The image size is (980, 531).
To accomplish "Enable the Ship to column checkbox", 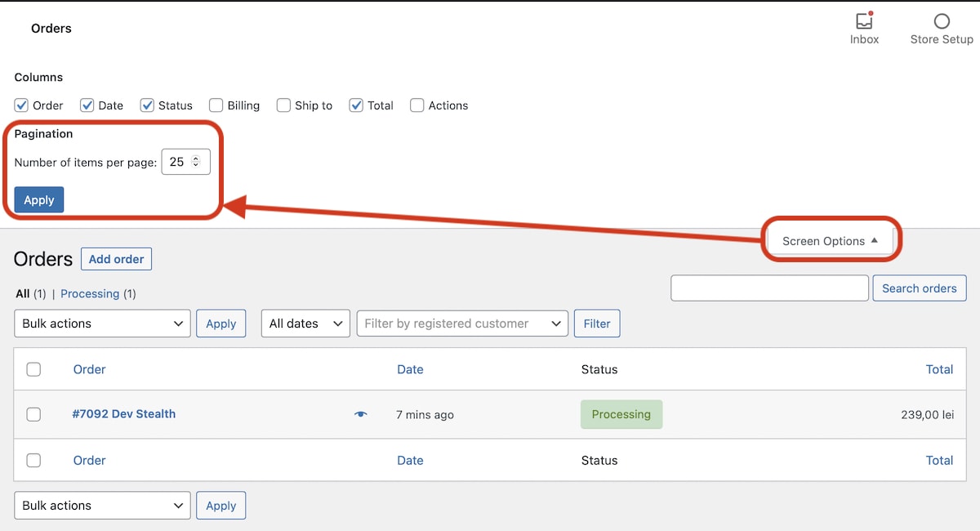I will click(283, 105).
